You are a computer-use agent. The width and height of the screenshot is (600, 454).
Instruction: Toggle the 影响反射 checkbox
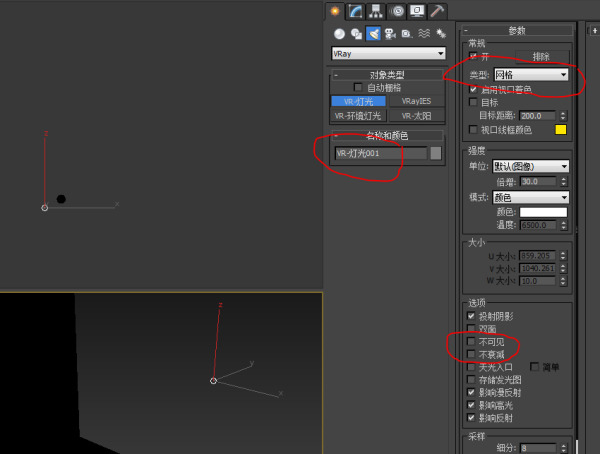(471, 417)
